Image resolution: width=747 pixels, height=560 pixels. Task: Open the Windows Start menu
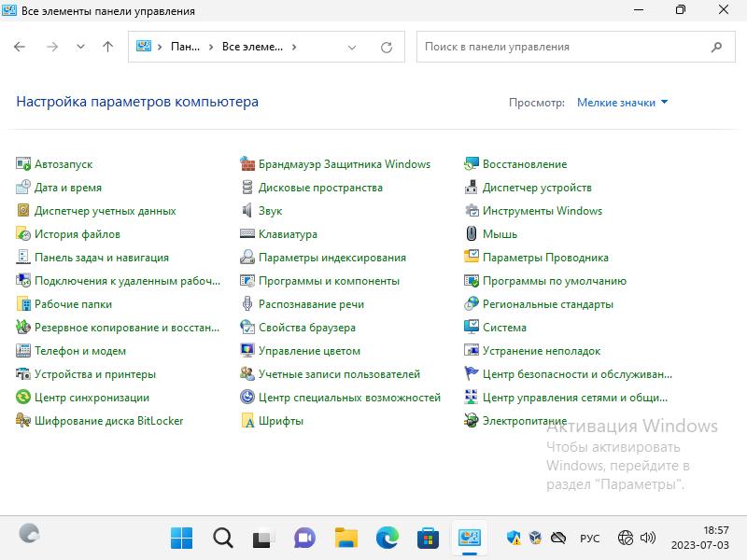(x=181, y=539)
